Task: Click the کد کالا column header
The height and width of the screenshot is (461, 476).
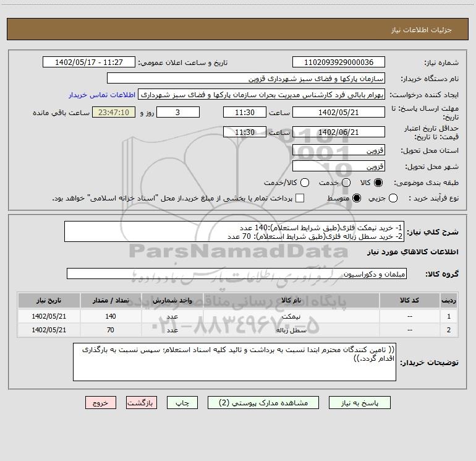Action: [x=409, y=301]
